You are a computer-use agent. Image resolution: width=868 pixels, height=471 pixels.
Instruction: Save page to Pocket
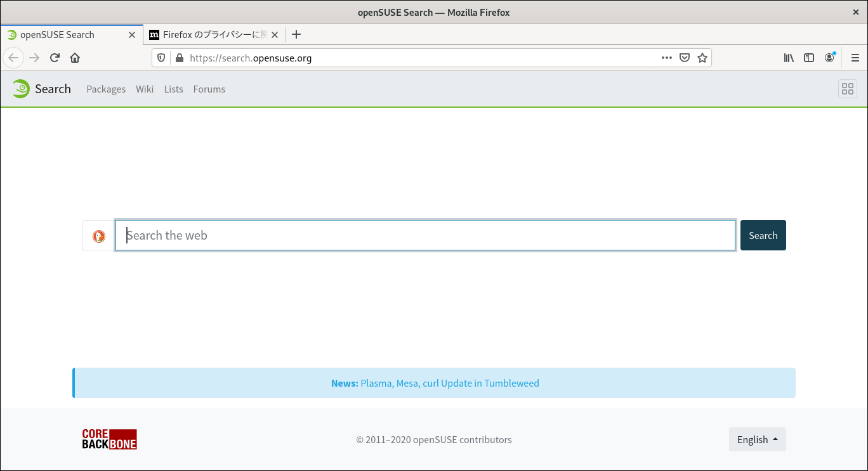coord(685,58)
